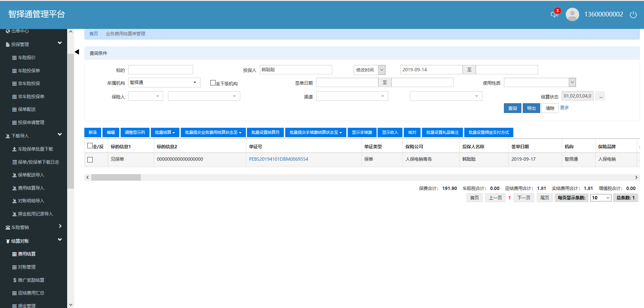The image size is (644, 308).
Task: Click the 查询 search button
Action: pos(512,108)
